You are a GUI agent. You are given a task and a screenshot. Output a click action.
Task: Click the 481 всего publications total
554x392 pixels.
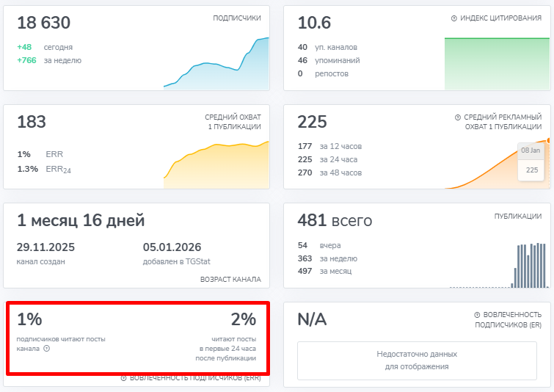[335, 220]
